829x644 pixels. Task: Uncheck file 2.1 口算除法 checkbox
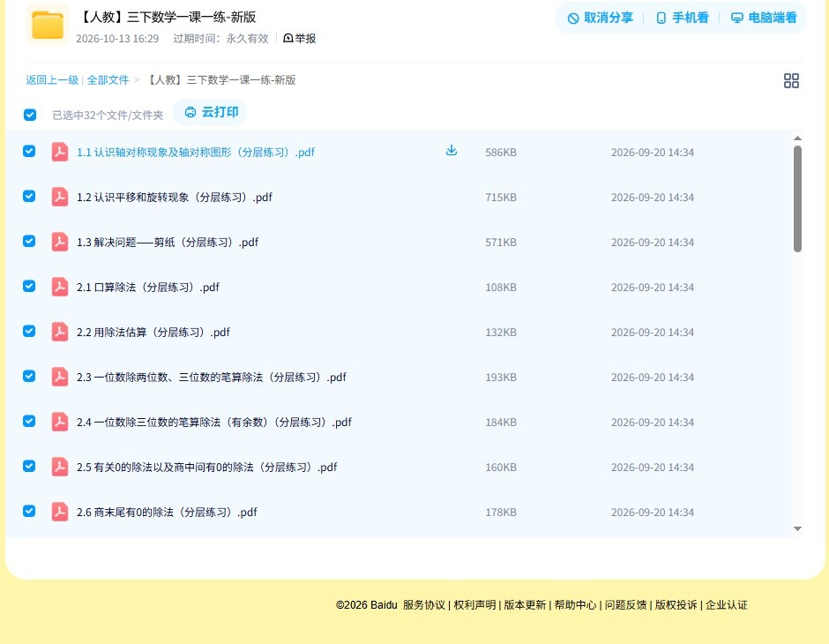pyautogui.click(x=29, y=286)
